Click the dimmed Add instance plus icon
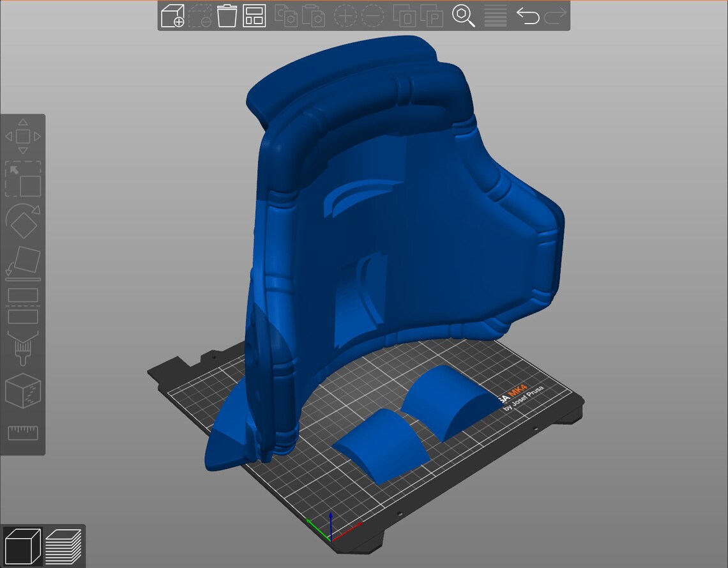 pyautogui.click(x=345, y=16)
